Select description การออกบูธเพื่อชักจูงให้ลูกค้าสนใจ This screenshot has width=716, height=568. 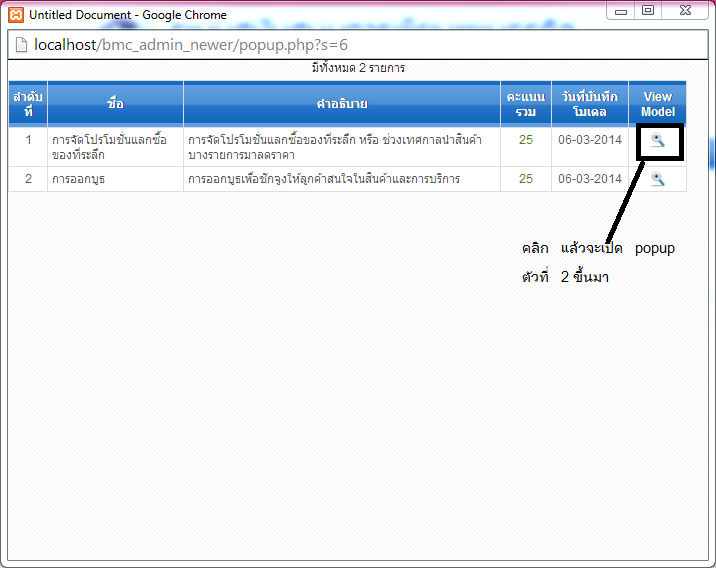click(x=324, y=179)
